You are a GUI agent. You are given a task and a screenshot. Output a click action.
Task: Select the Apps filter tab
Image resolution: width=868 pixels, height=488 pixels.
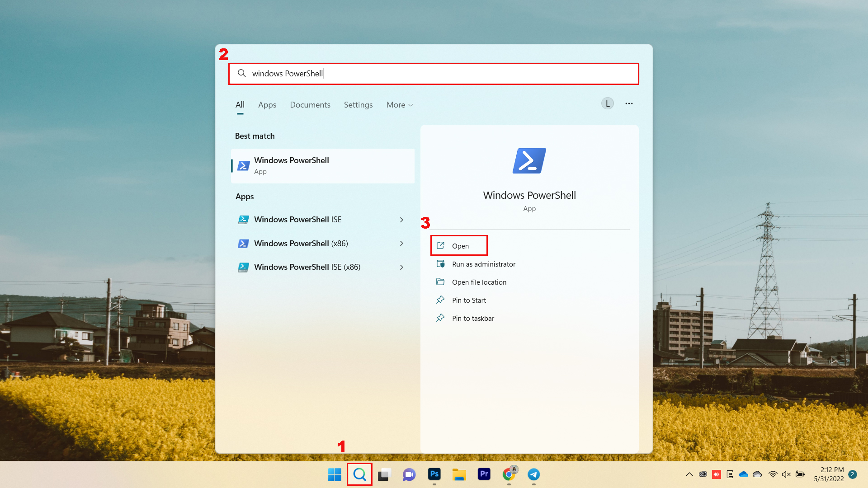point(266,104)
